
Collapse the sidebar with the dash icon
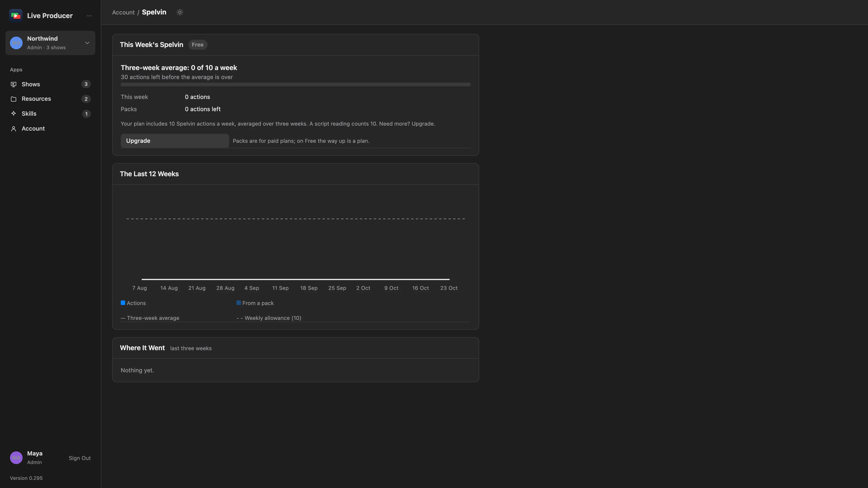[x=89, y=16]
